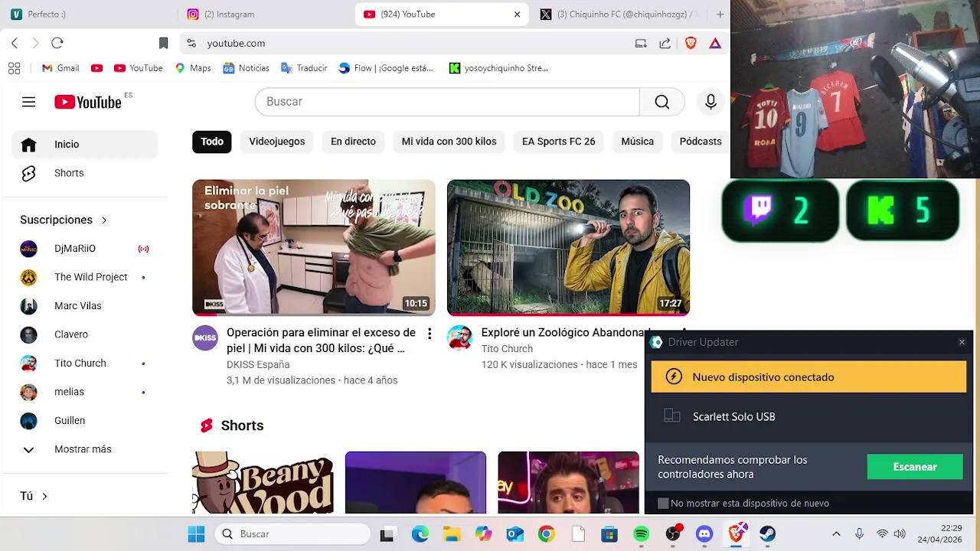This screenshot has height=551, width=980.
Task: Start voice search with the microphone icon
Action: pyautogui.click(x=710, y=102)
